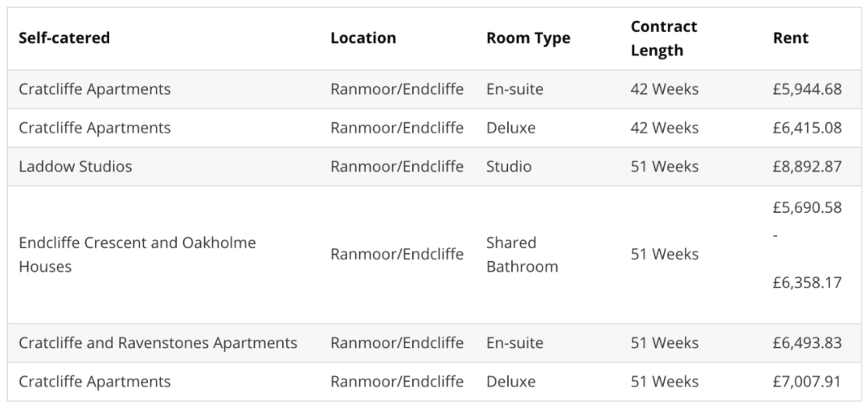The width and height of the screenshot is (868, 409).
Task: Click Laddow Studios Ranmoor/Endcliffe location cell
Action: pyautogui.click(x=396, y=166)
